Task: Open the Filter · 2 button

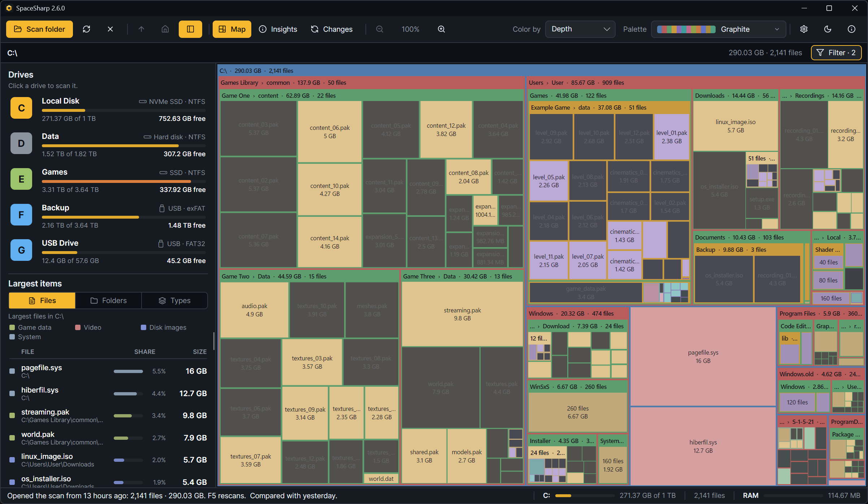Action: (836, 53)
